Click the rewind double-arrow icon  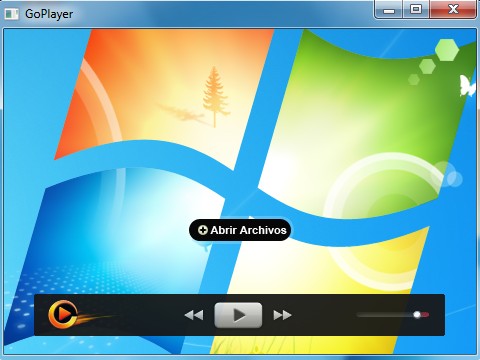click(194, 315)
